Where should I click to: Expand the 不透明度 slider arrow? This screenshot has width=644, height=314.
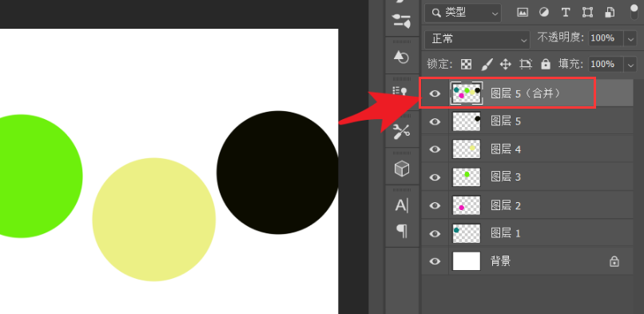point(630,39)
